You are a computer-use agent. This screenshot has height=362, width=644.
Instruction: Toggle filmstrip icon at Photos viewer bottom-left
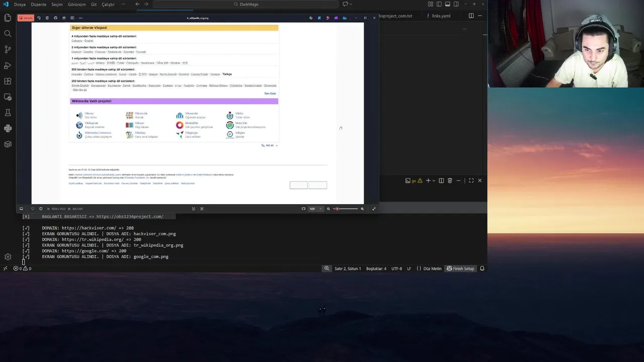coord(21,209)
